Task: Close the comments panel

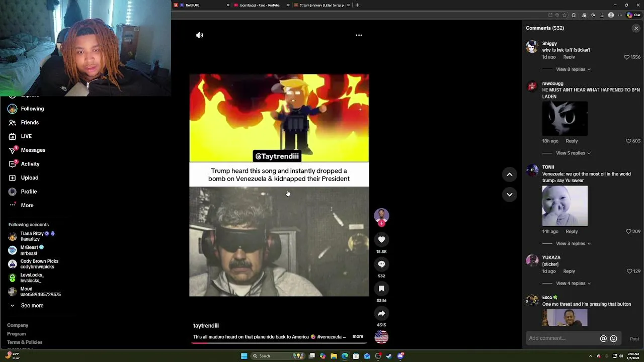Action: 636,29
